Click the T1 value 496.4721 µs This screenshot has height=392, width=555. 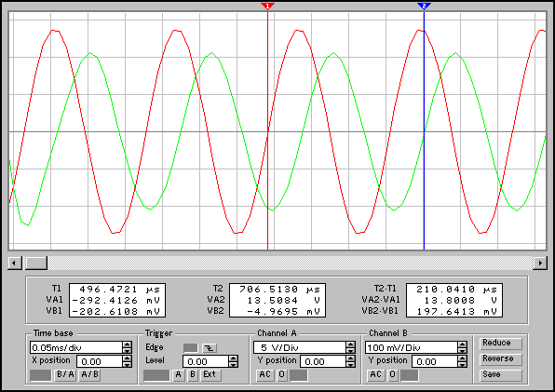pos(119,289)
